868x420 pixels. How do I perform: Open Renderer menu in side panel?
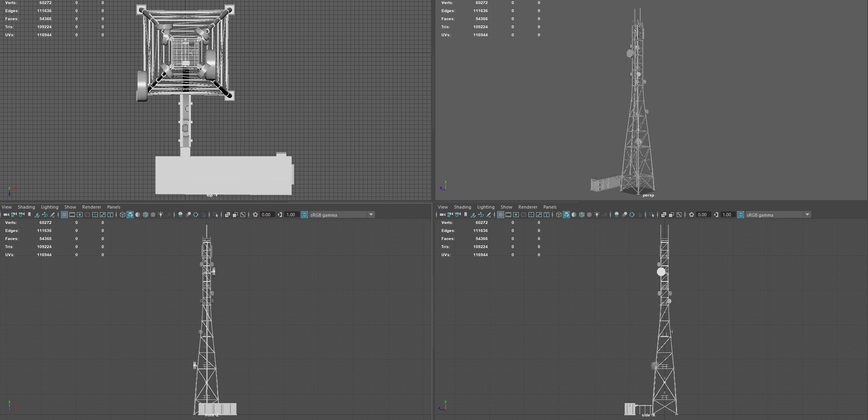click(528, 207)
